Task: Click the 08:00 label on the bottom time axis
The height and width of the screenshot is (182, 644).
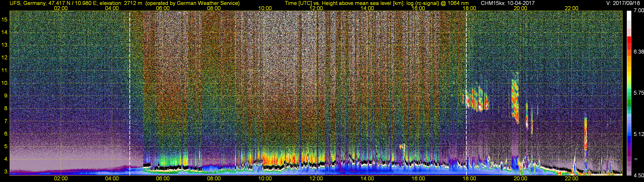Action: 214,179
